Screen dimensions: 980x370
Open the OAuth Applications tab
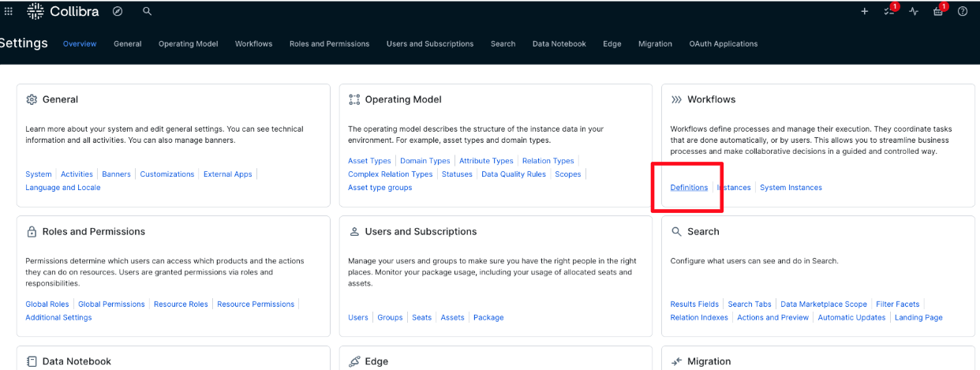(723, 44)
